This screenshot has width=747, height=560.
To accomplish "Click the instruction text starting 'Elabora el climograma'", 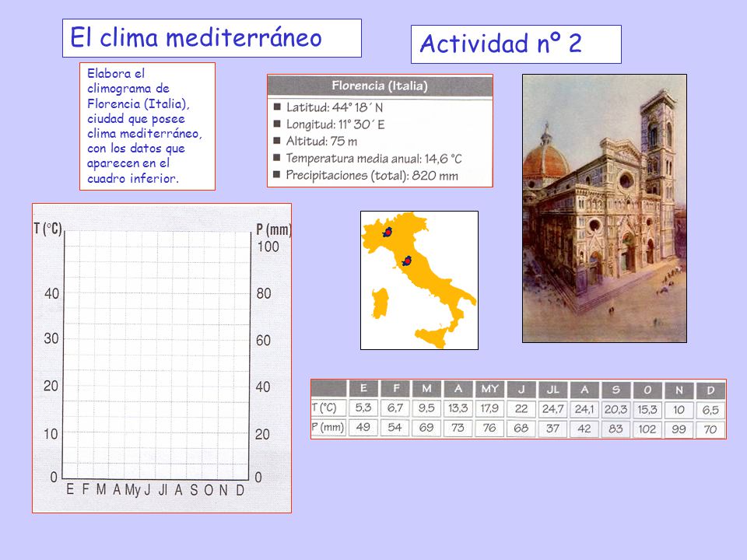I will point(145,126).
